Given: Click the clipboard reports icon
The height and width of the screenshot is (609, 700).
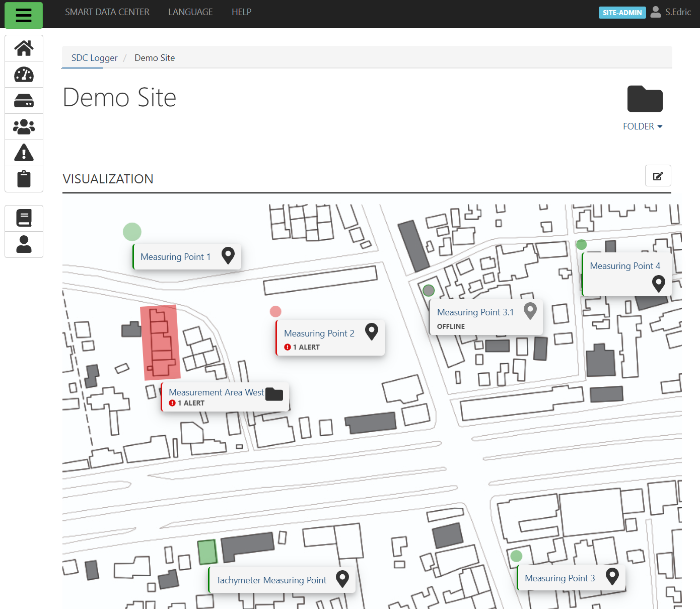Looking at the screenshot, I should point(24,179).
